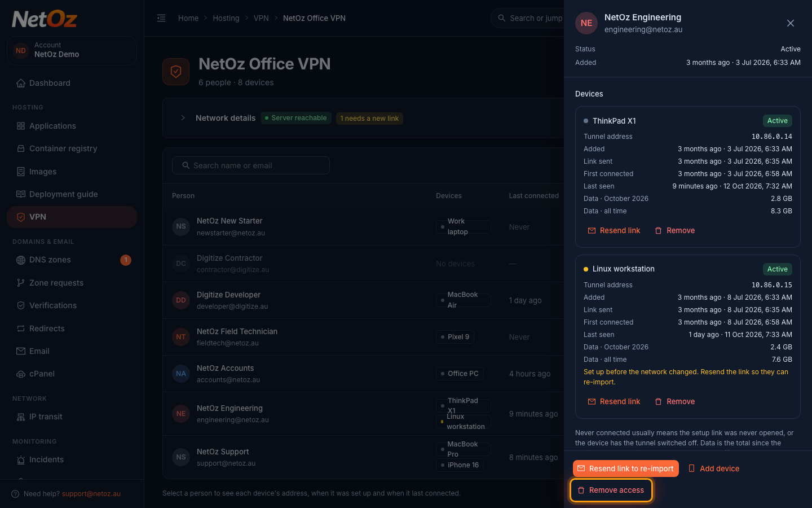Open the IP transit network icon
Viewport: 812px width, 508px height.
coord(21,417)
